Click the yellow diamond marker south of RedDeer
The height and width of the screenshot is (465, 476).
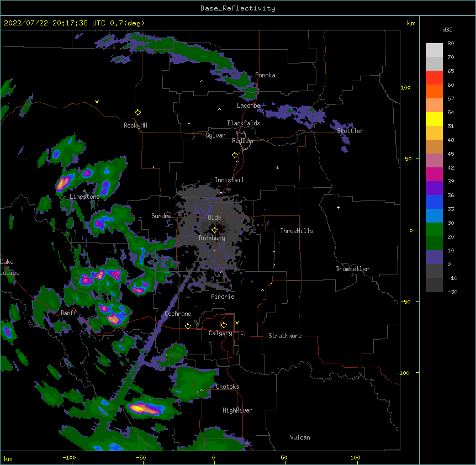(235, 155)
